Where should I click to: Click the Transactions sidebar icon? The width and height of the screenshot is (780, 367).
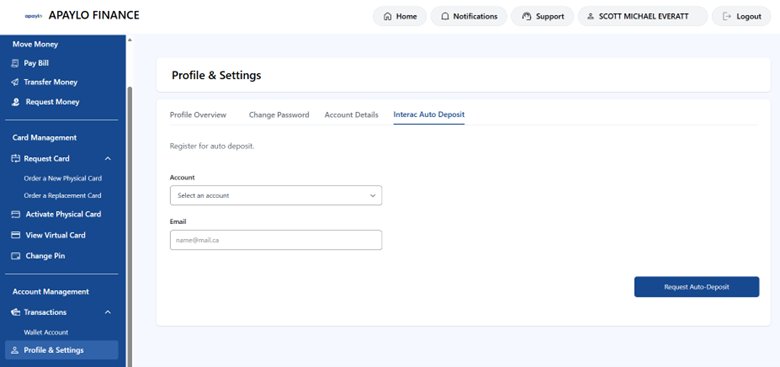(15, 312)
